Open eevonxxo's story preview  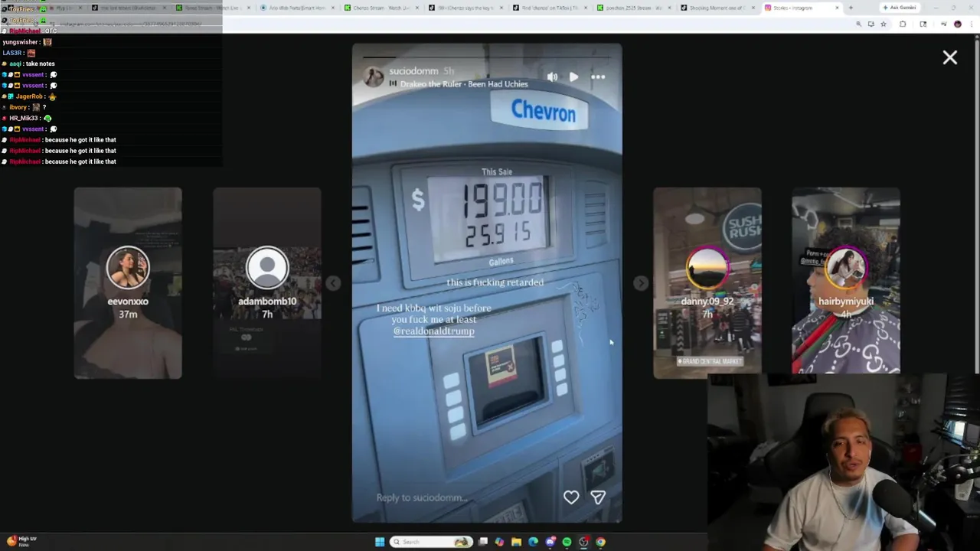pos(128,282)
